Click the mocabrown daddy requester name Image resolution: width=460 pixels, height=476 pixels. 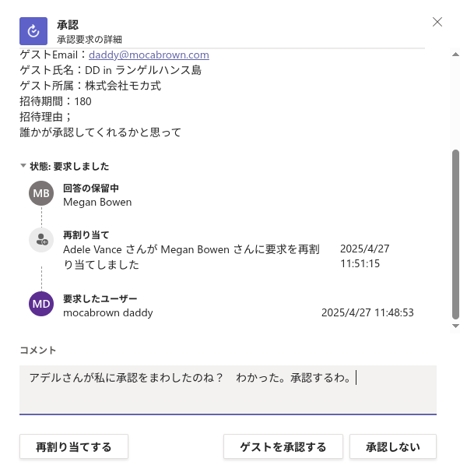(108, 312)
